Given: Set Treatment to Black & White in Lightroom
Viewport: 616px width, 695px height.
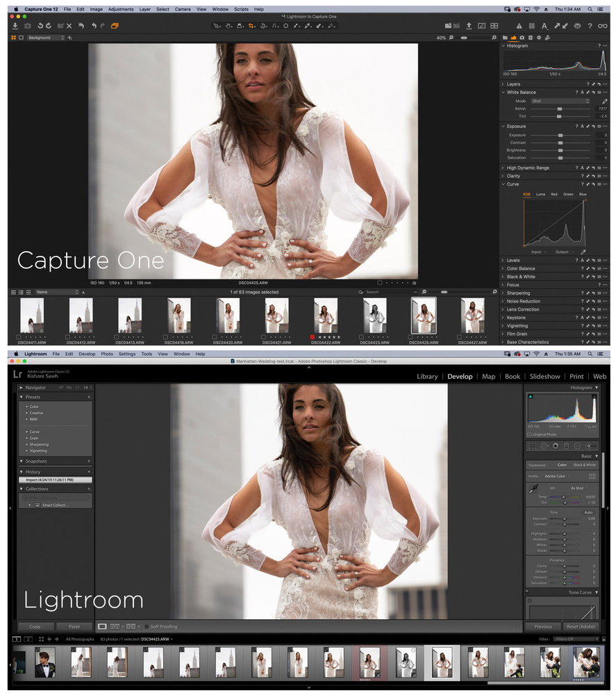Looking at the screenshot, I should (585, 465).
